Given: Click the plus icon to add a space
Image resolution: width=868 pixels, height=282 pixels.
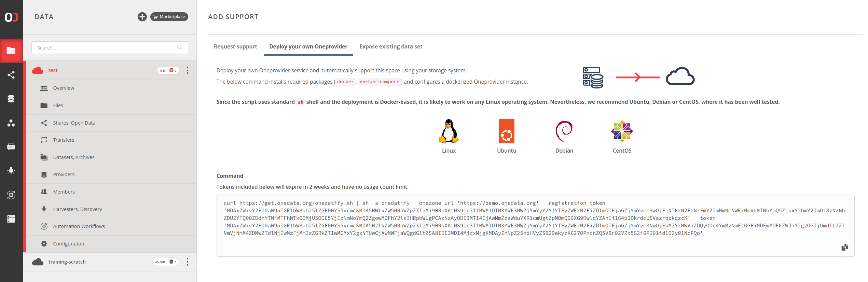Looking at the screenshot, I should [142, 17].
